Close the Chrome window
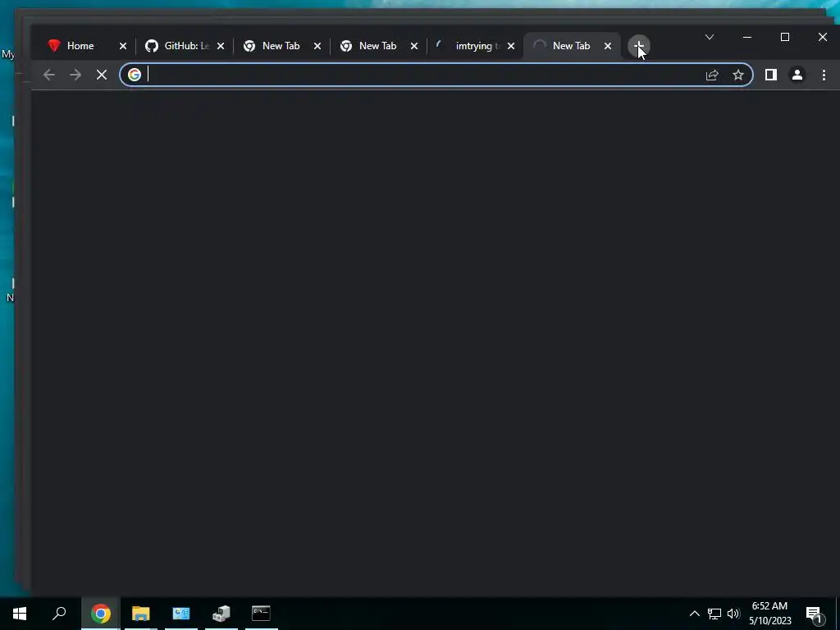This screenshot has width=840, height=630. [x=822, y=37]
